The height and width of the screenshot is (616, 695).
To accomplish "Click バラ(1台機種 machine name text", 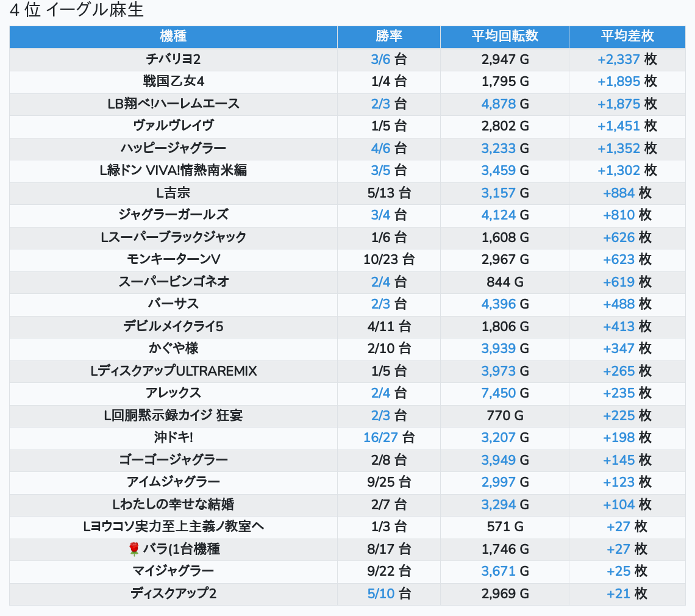I will 181,549.
